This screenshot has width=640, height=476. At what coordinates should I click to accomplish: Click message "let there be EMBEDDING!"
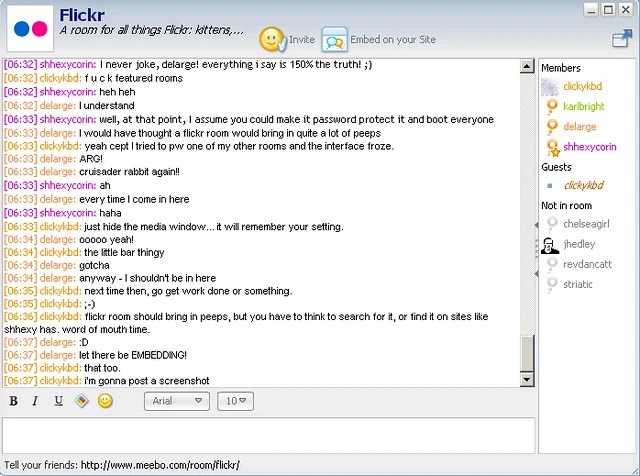[133, 355]
